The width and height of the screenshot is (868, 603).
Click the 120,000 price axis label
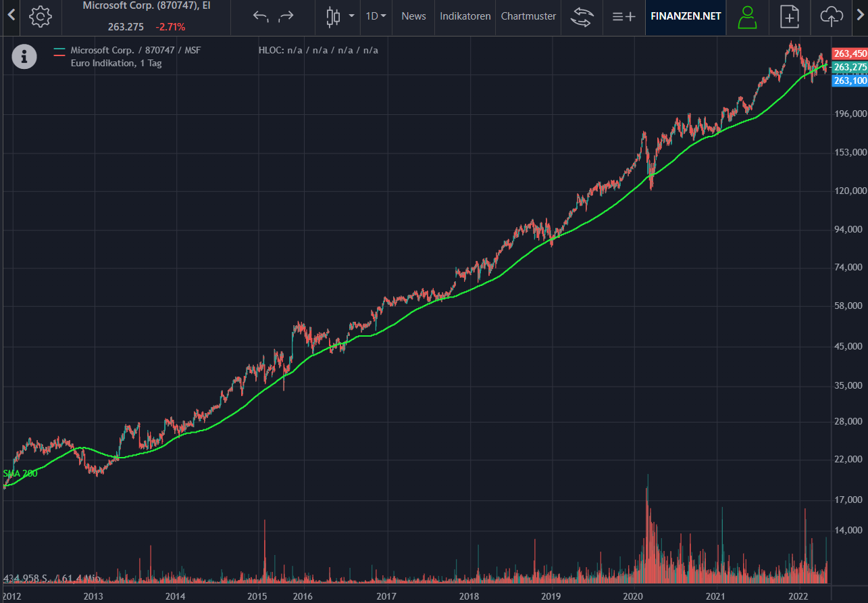pos(850,191)
